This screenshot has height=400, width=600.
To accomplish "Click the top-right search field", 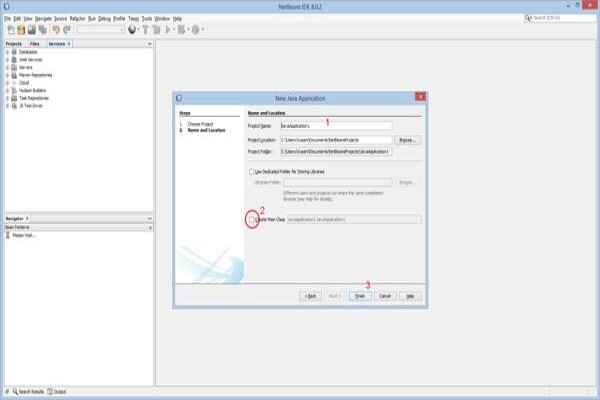I will coord(564,18).
